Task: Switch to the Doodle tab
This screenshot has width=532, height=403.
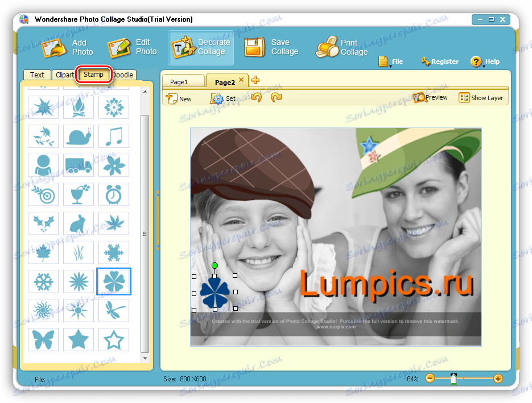Action: click(123, 75)
